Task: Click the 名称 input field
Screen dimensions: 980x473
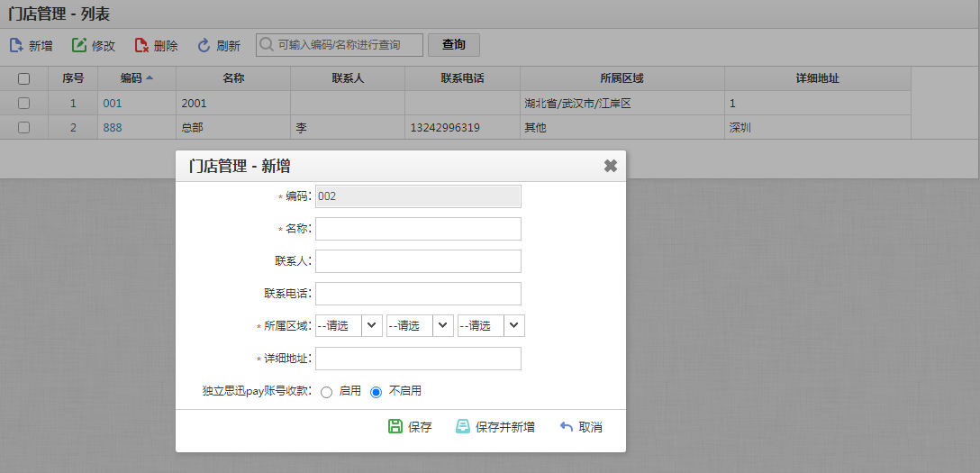Action: coord(418,229)
